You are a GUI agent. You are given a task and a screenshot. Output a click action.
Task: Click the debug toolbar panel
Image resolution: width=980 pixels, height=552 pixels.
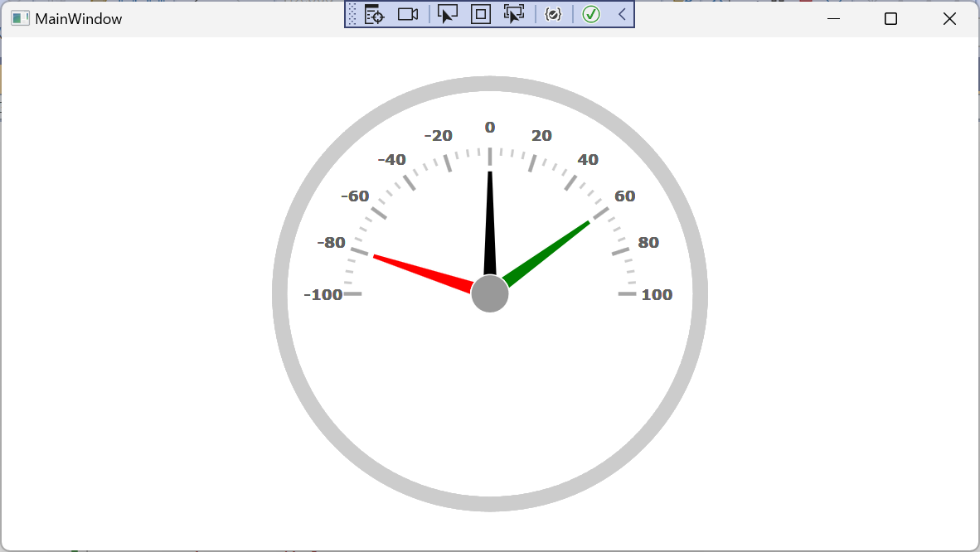tap(489, 14)
